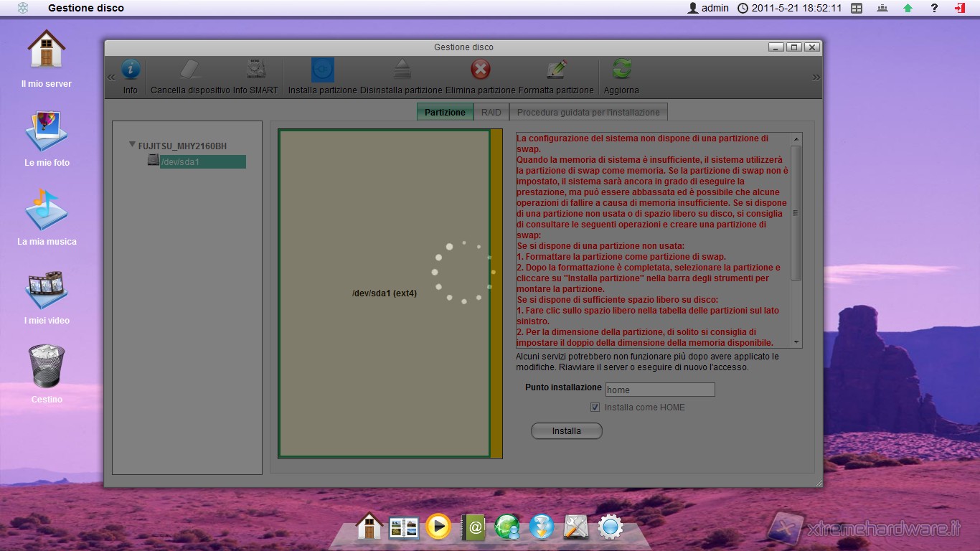
Task: Click the Formatta partizione icon
Action: click(x=556, y=70)
